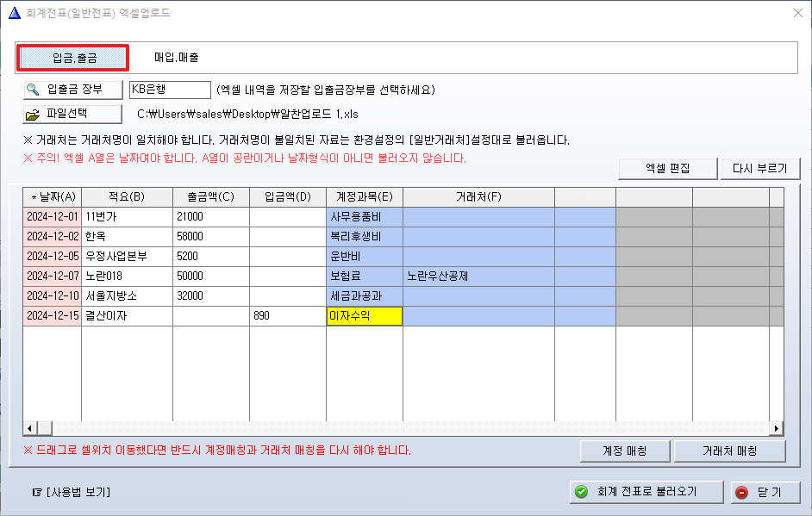The width and height of the screenshot is (812, 516).
Task: Click the 세금과공과 account cell
Action: (x=365, y=296)
